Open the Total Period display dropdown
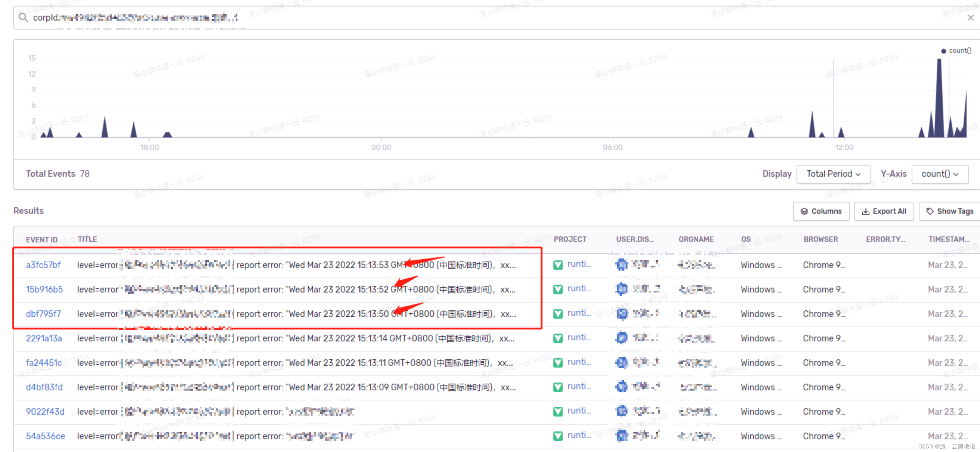The image size is (980, 452). [x=833, y=174]
